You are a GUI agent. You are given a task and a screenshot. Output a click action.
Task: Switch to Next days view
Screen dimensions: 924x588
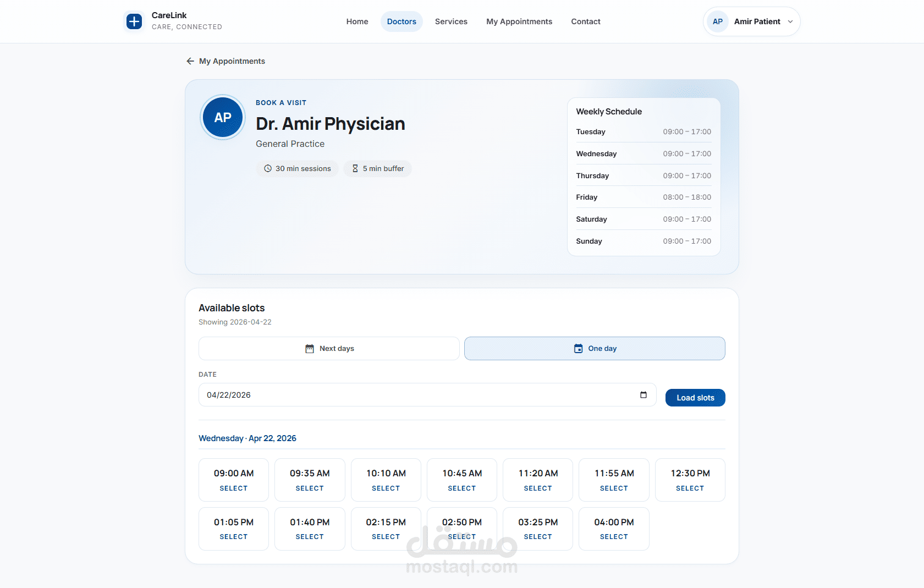pyautogui.click(x=329, y=349)
